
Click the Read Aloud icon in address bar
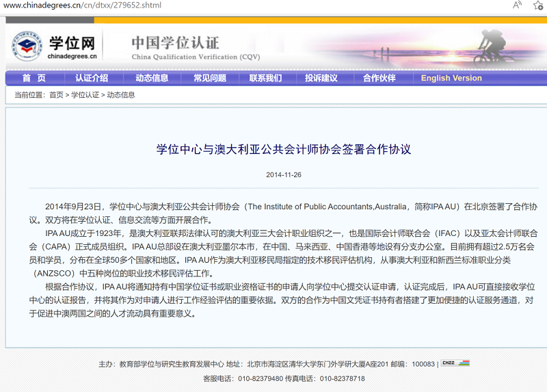(518, 5)
